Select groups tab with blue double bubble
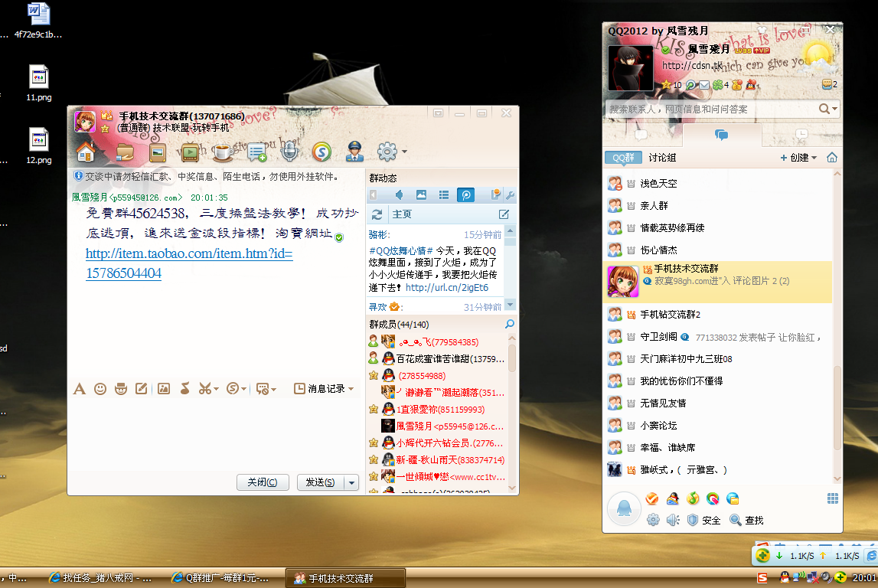This screenshot has height=588, width=878. coord(722,135)
